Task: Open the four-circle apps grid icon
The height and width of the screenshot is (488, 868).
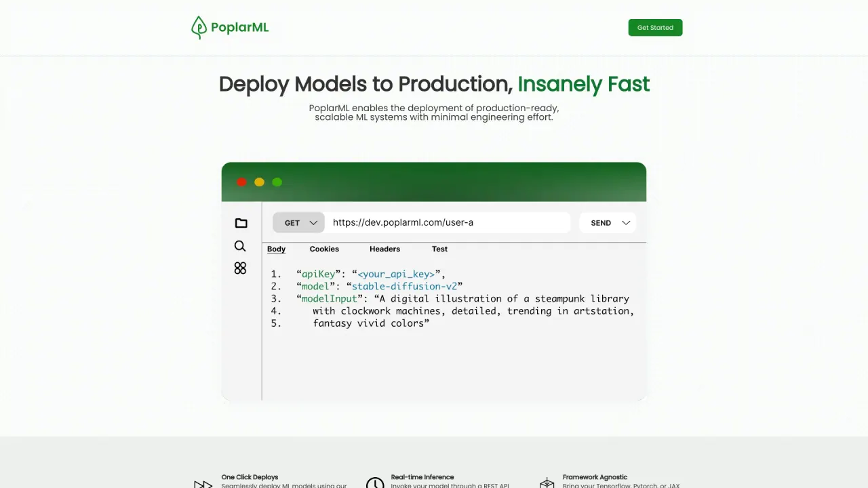Action: [x=240, y=268]
